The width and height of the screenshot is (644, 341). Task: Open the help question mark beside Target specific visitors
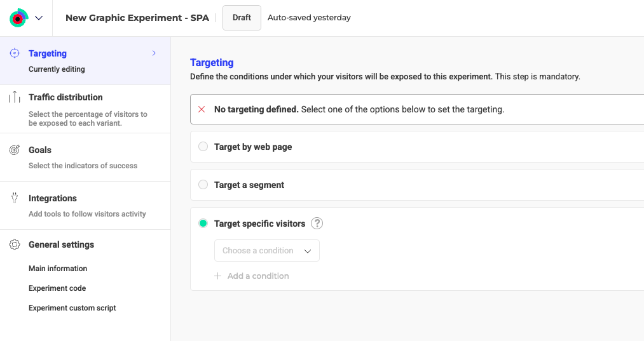(x=317, y=224)
